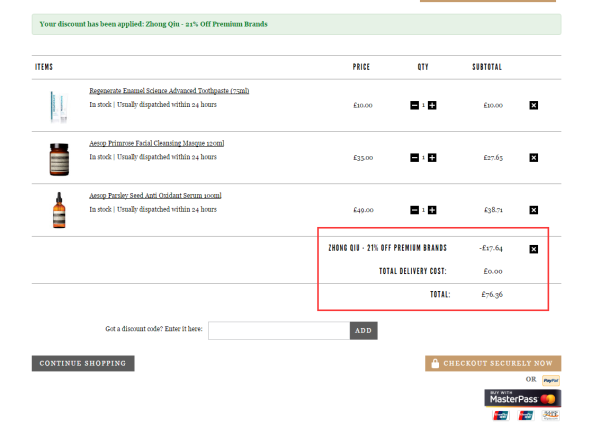Click the ITEMS column header
The image size is (600, 437).
[44, 67]
